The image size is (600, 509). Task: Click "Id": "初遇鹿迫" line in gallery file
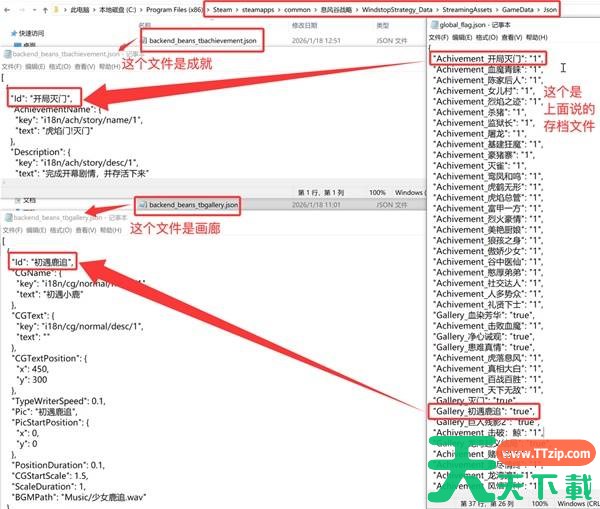click(x=43, y=262)
